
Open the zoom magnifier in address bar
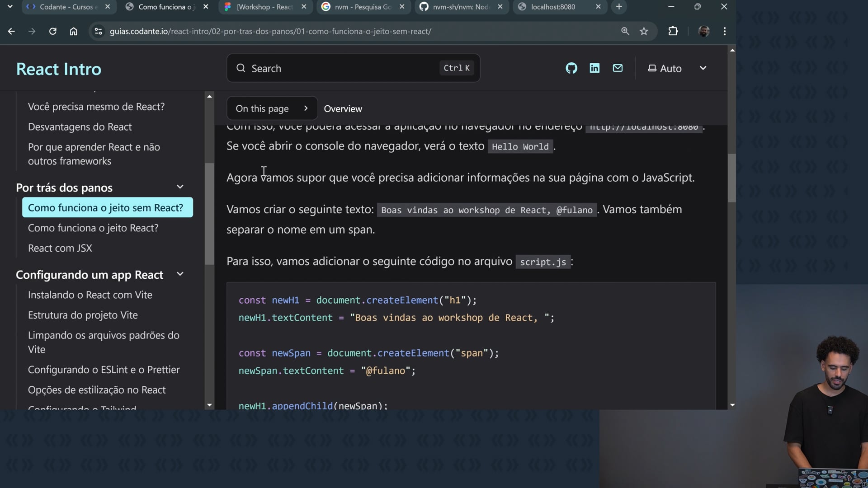[x=625, y=31]
